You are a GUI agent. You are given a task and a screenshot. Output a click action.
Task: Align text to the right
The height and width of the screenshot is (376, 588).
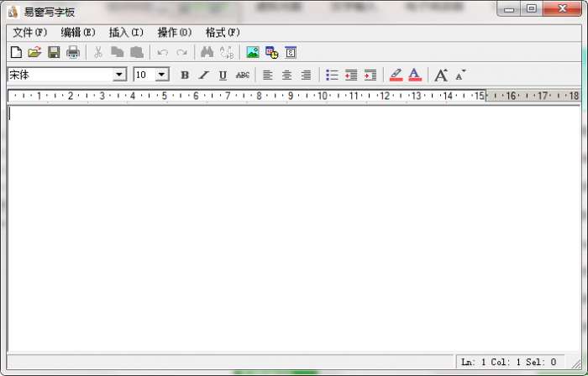(306, 76)
